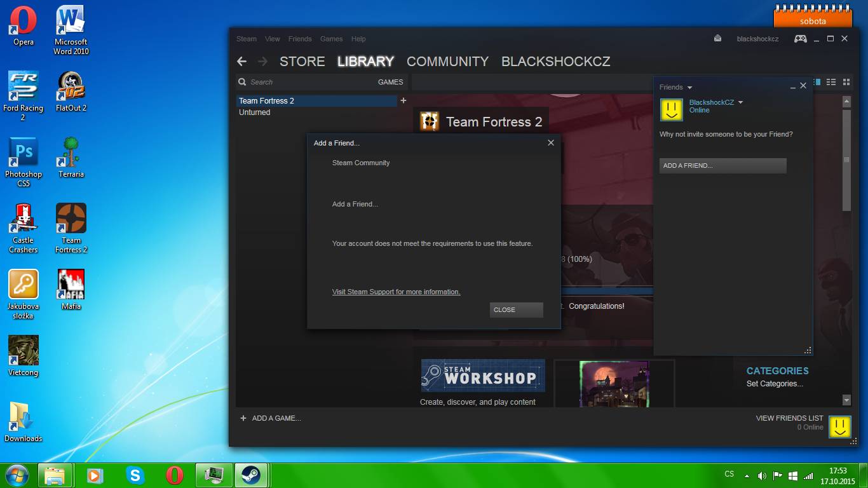Launch Big Picture mode via controller icon
The image size is (868, 488).
pyautogui.click(x=801, y=39)
